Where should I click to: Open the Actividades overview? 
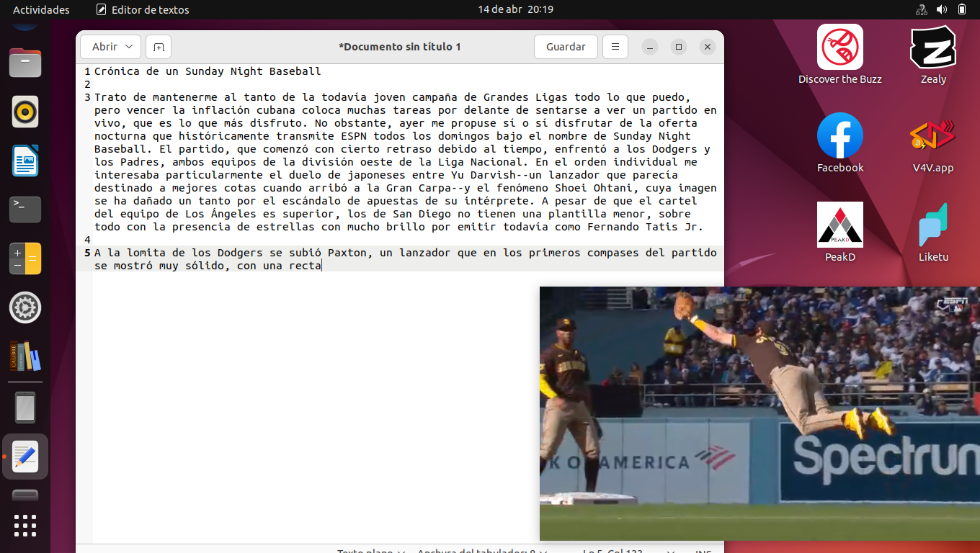pyautogui.click(x=42, y=9)
